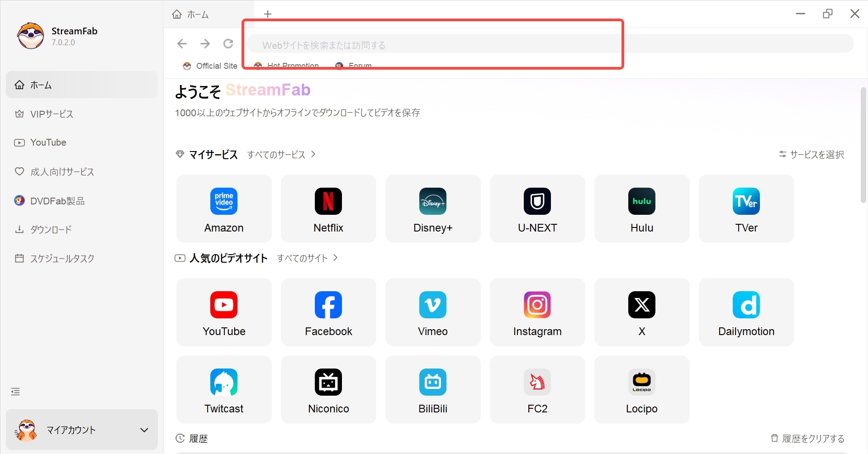Open the Twitcast video site tile
The height and width of the screenshot is (454, 868).
pyautogui.click(x=224, y=389)
